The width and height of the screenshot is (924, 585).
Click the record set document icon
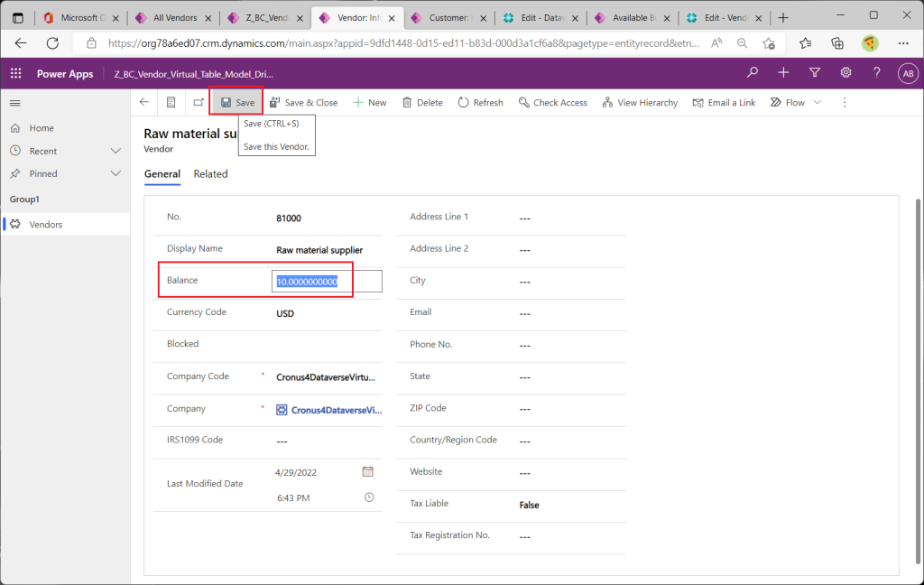tap(171, 102)
